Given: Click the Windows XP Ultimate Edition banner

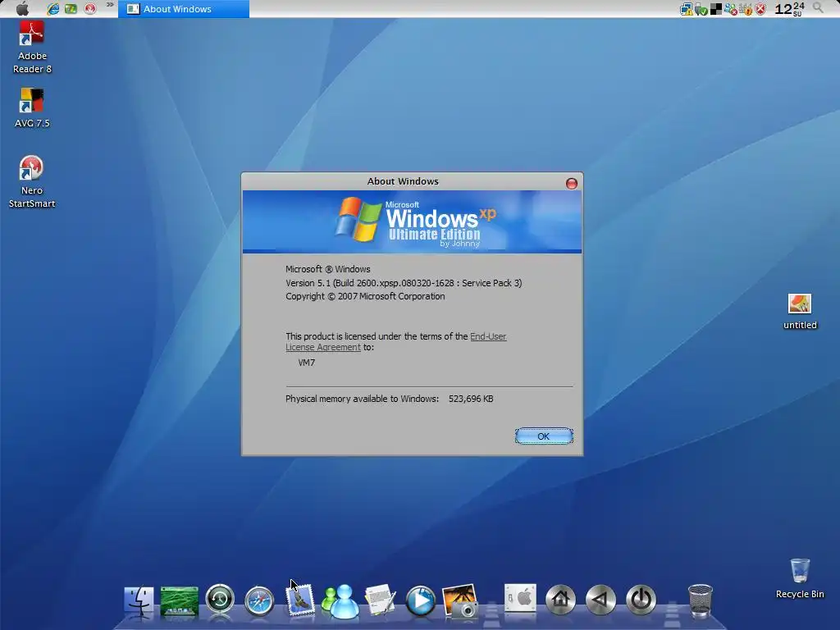Looking at the screenshot, I should tap(412, 221).
